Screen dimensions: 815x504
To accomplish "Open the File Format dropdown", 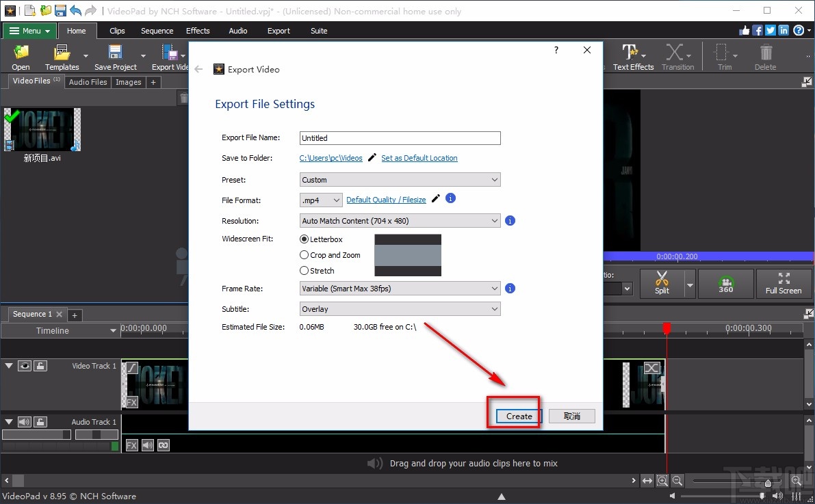I will coord(321,200).
